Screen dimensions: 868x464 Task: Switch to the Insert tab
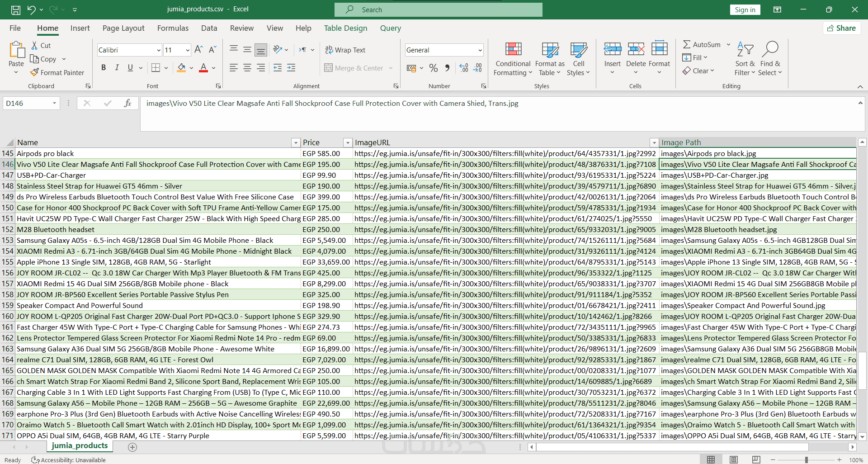point(80,28)
